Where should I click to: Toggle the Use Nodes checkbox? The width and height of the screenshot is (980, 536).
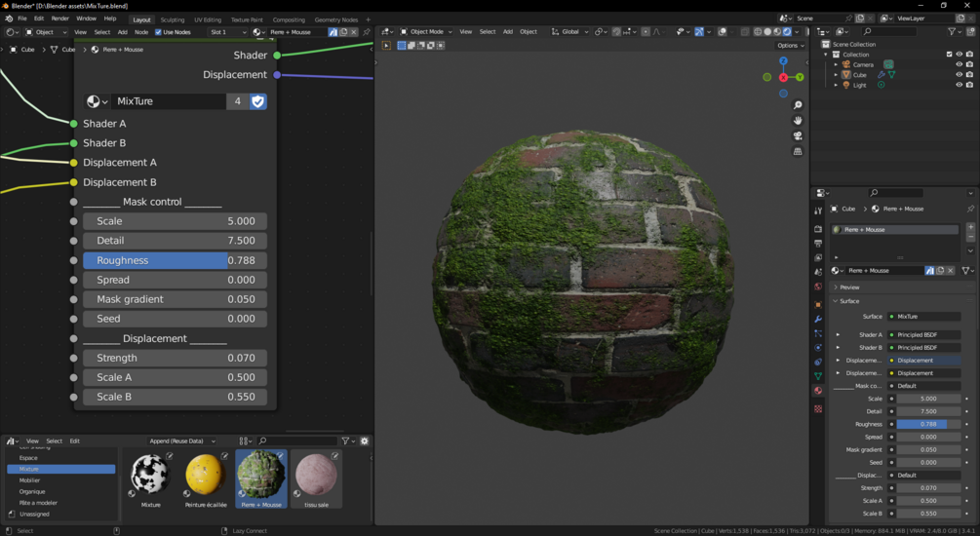pyautogui.click(x=158, y=32)
